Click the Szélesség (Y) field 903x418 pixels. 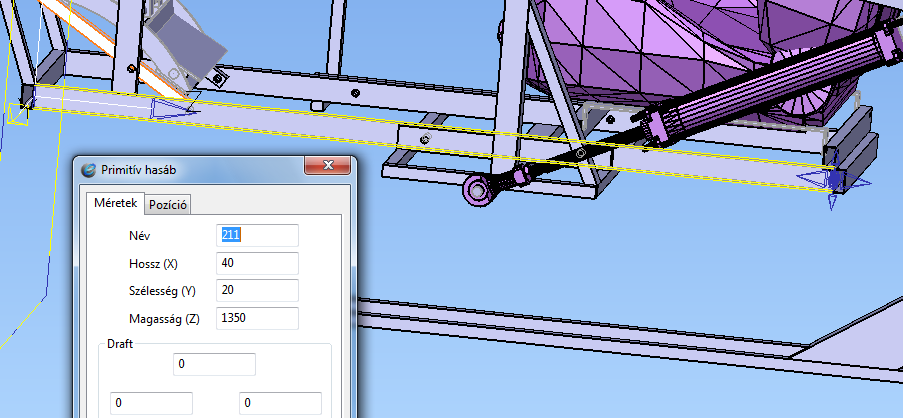pyautogui.click(x=258, y=291)
